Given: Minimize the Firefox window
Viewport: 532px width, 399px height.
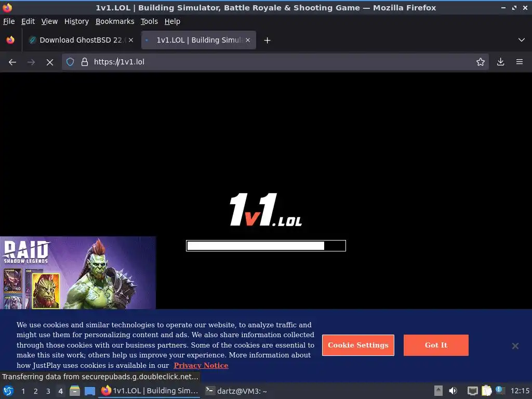Looking at the screenshot, I should (x=503, y=7).
